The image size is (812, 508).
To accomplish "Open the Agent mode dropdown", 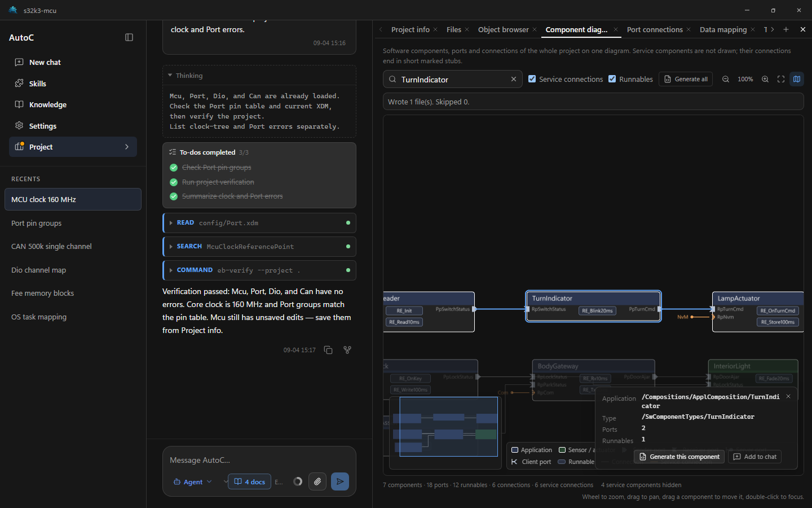I will coord(193,481).
